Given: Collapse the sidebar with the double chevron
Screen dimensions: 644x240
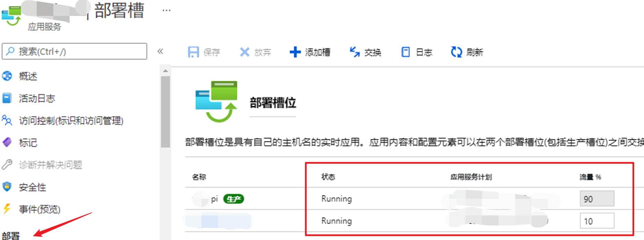Looking at the screenshot, I should [160, 52].
